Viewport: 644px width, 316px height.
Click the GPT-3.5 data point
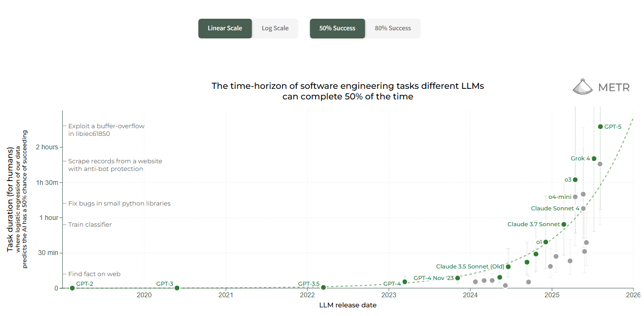pyautogui.click(x=323, y=287)
